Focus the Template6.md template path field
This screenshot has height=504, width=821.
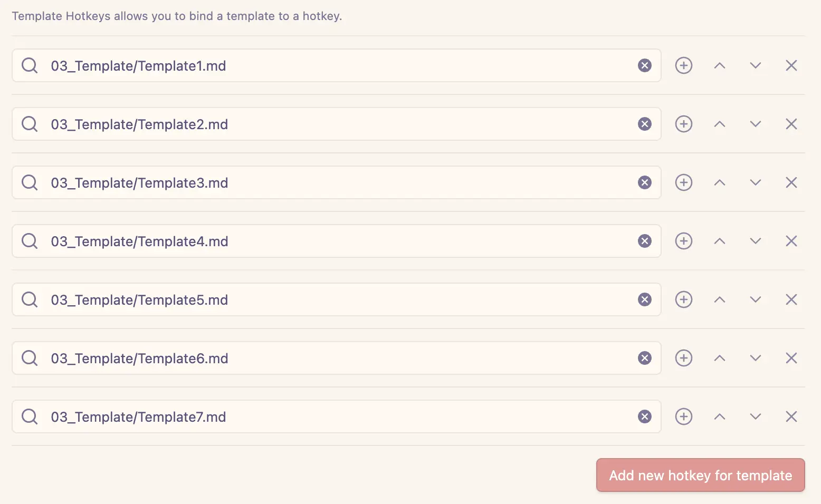point(338,358)
